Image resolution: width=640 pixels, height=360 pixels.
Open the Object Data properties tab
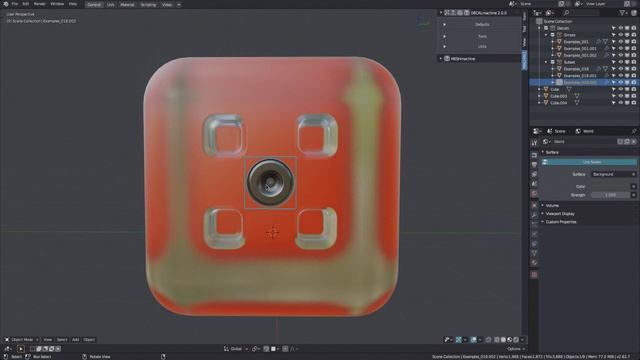(534, 253)
